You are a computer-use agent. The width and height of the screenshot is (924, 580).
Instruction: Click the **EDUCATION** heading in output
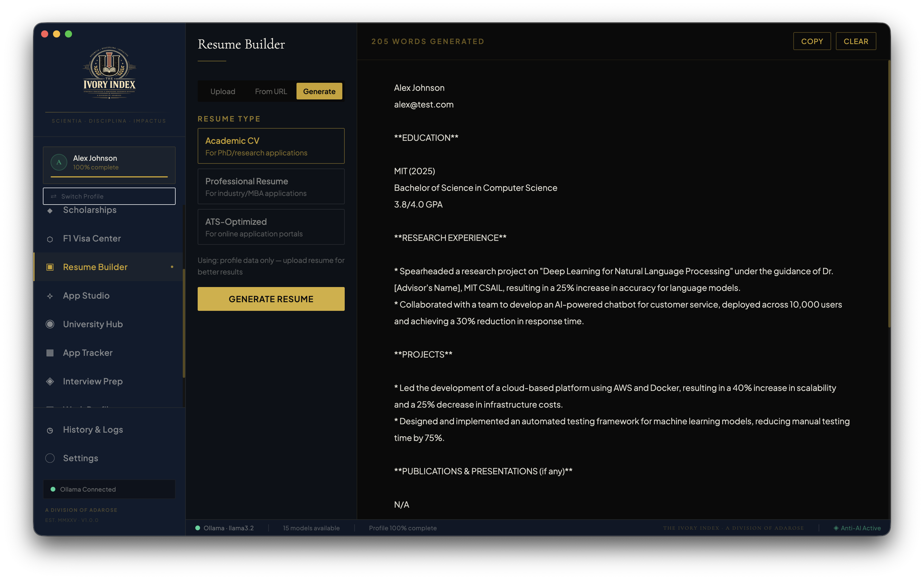click(426, 138)
